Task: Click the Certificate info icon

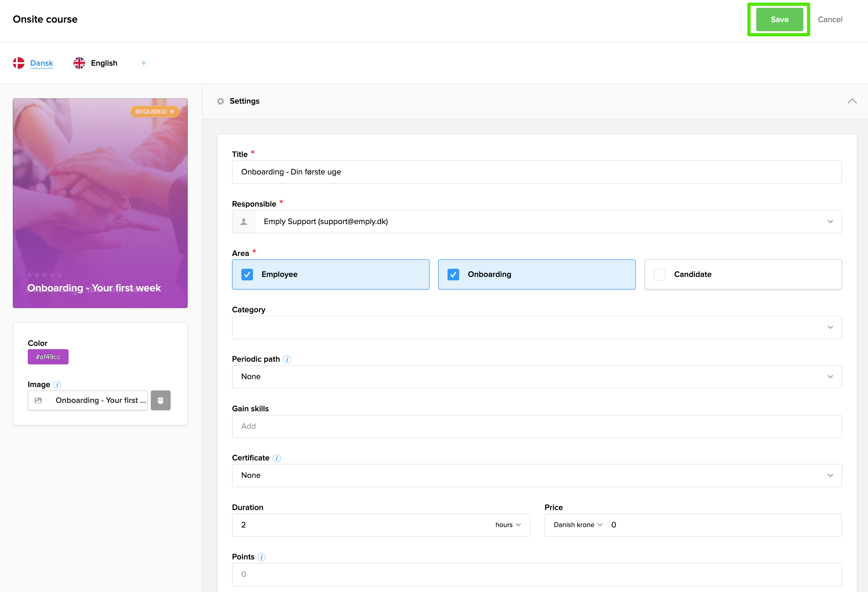Action: click(x=276, y=458)
